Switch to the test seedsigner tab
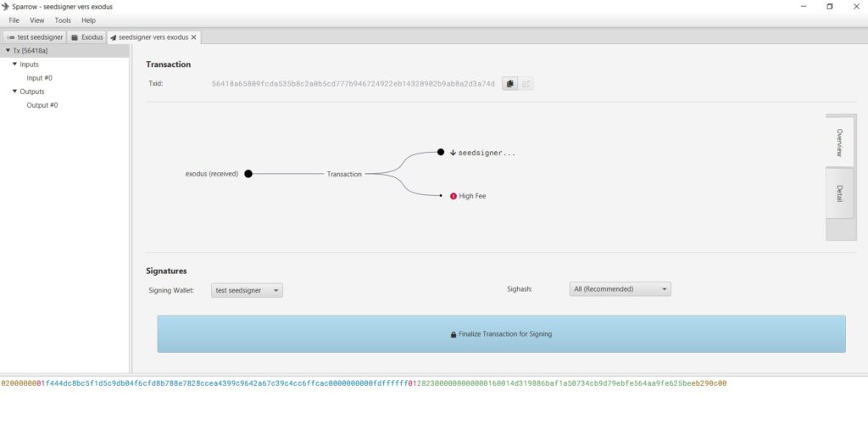The image size is (868, 447). [x=34, y=37]
